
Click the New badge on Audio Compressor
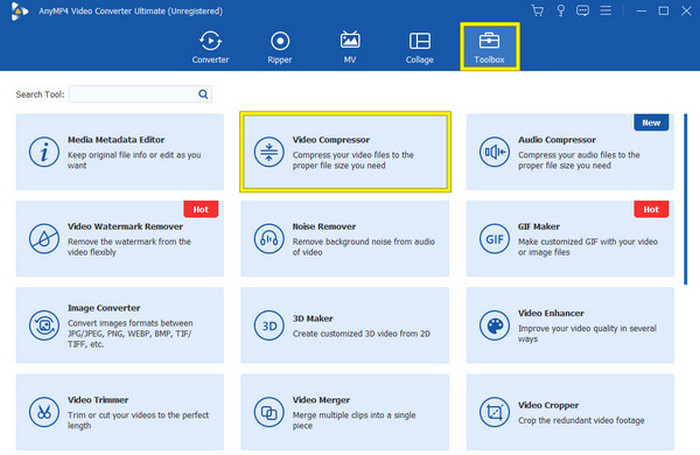651,122
